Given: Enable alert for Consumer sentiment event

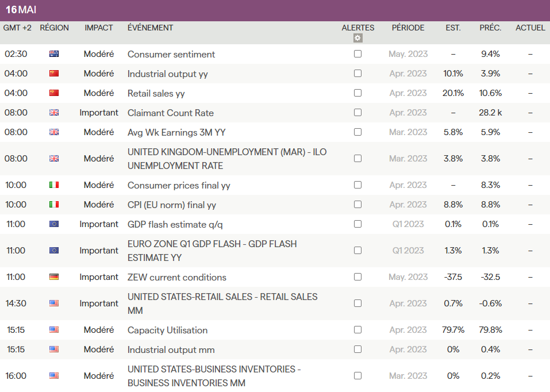Looking at the screenshot, I should pos(357,54).
